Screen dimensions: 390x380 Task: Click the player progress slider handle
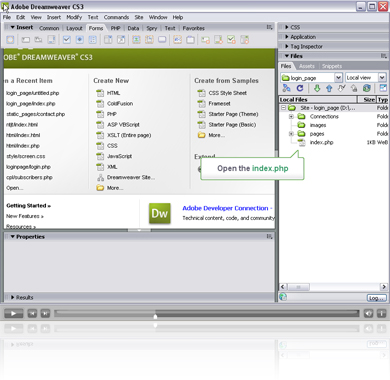pos(155,316)
